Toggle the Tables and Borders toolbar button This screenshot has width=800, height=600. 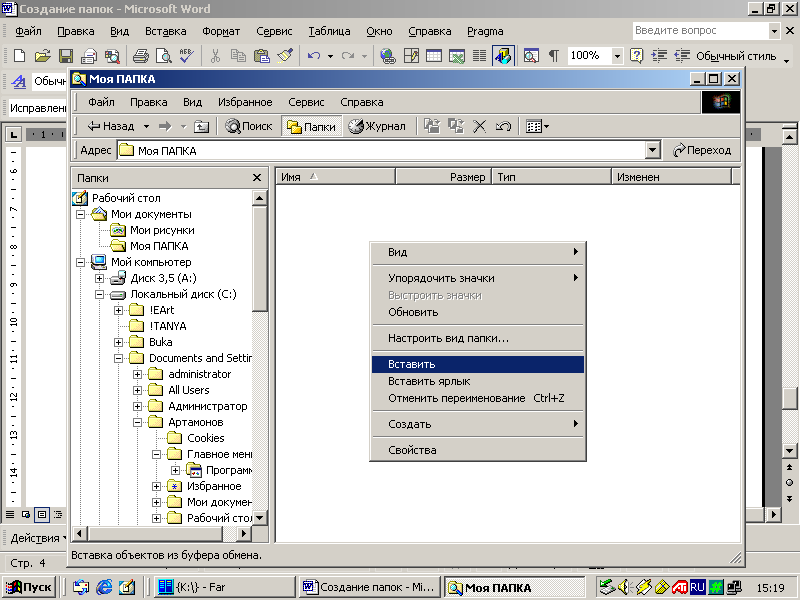tap(411, 56)
